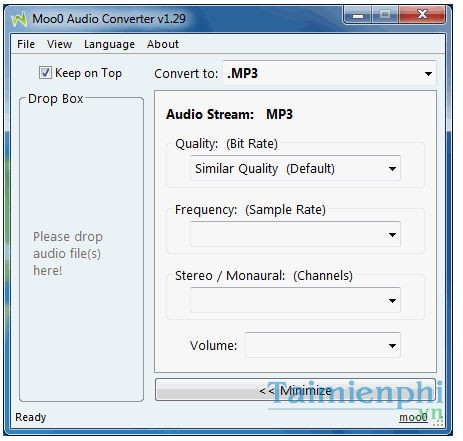Viewport: 463px width, 441px height.
Task: Click the Moo0 app icon in title bar
Action: [x=19, y=19]
